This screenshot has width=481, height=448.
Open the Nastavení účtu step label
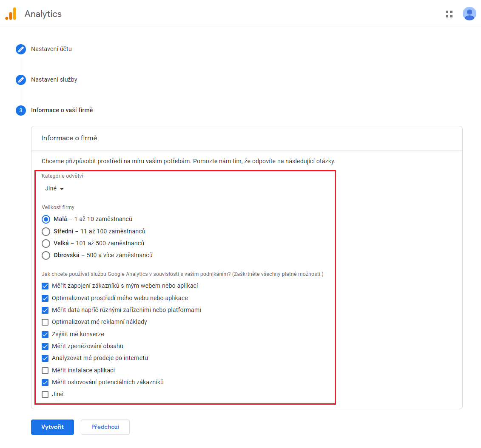(51, 49)
